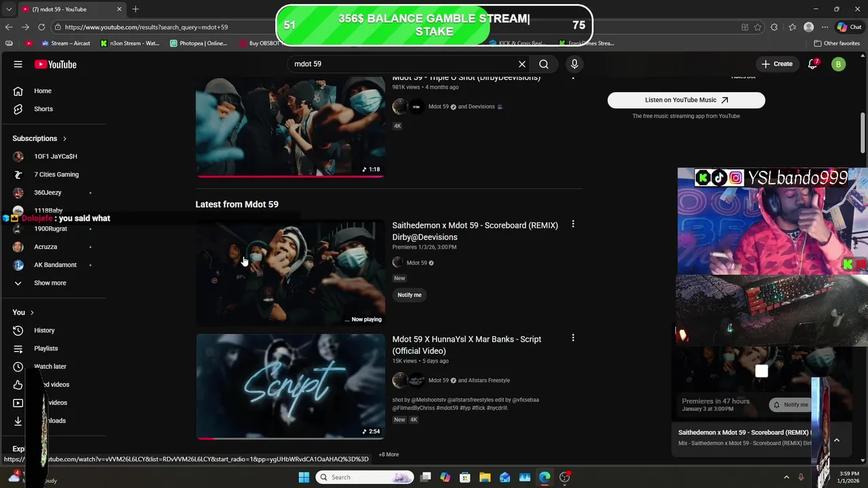Expand the Subscriptions section
The width and height of the screenshot is (868, 488).
tap(39, 138)
